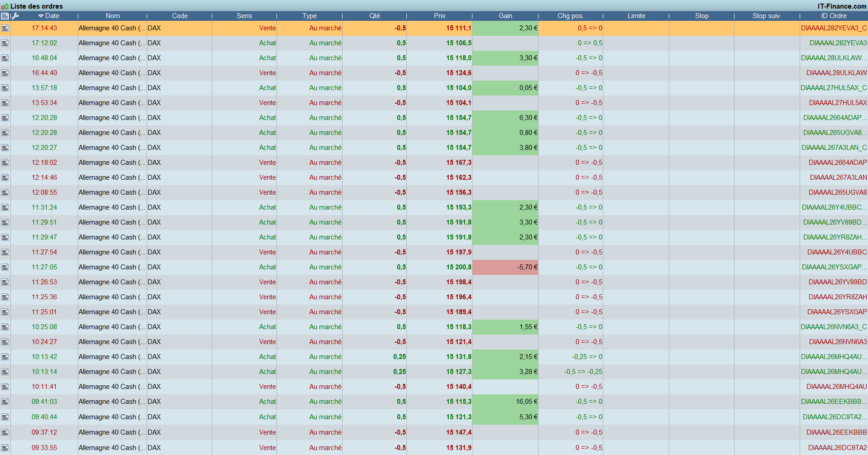
Task: Click the Gain column header
Action: [506, 16]
